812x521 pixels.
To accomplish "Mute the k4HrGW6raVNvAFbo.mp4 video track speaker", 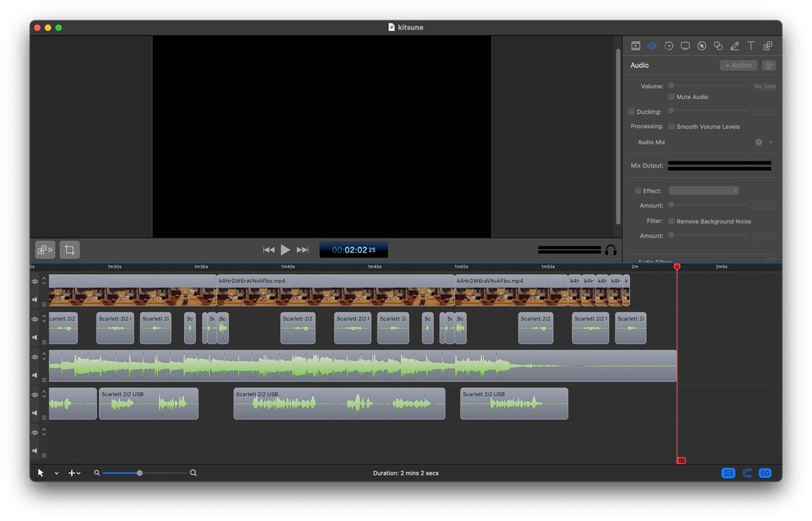I will 35,300.
